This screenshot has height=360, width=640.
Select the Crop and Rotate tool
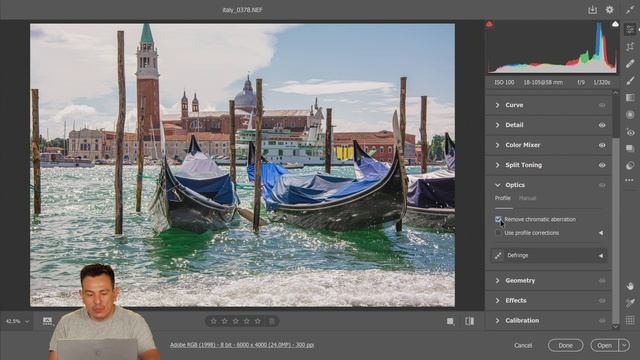click(630, 47)
